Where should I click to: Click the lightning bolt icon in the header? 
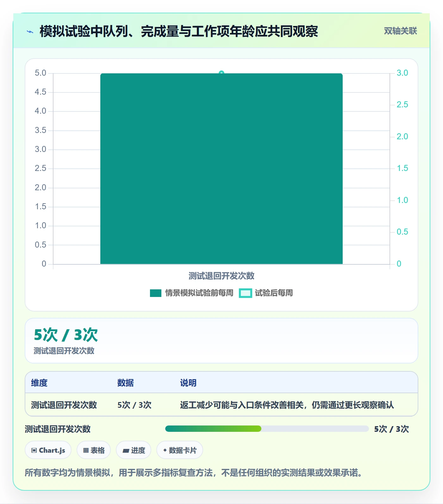30,32
